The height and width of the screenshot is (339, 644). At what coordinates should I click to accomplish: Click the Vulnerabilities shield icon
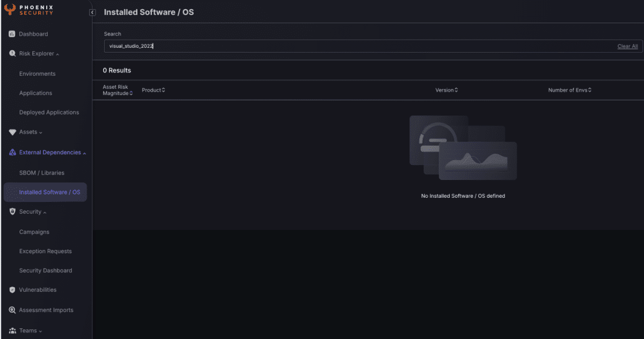coord(12,290)
